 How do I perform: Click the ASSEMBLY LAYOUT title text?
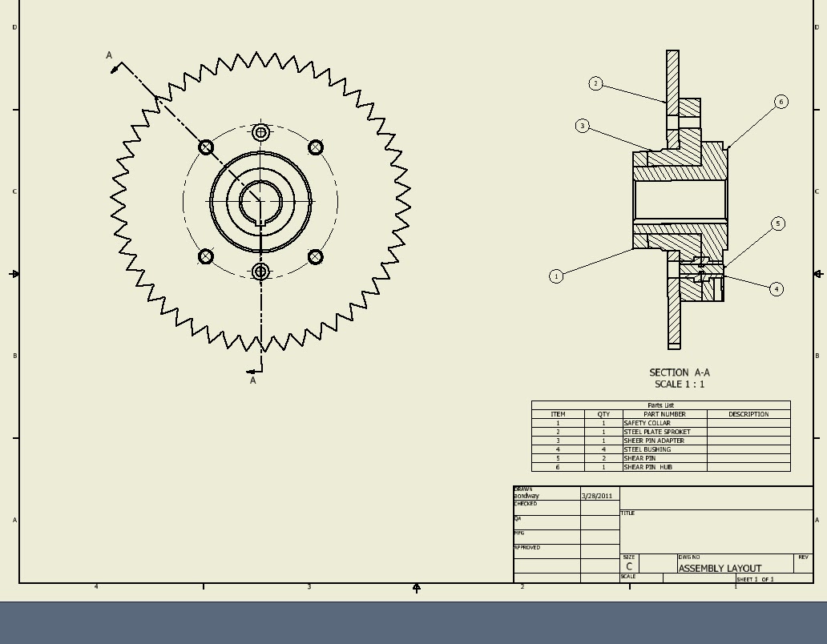point(720,568)
